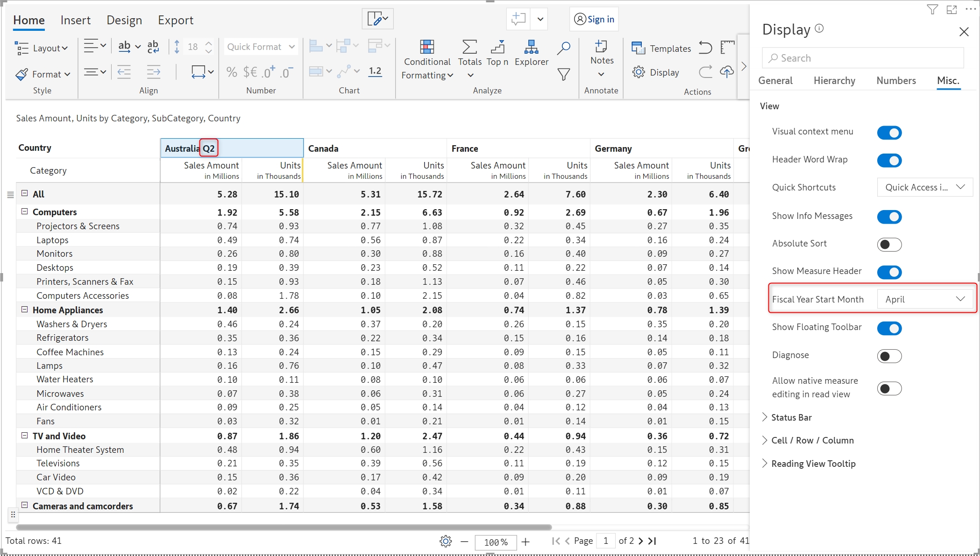The height and width of the screenshot is (556, 980).
Task: Turn off Header Word Wrap toggle
Action: click(x=889, y=161)
